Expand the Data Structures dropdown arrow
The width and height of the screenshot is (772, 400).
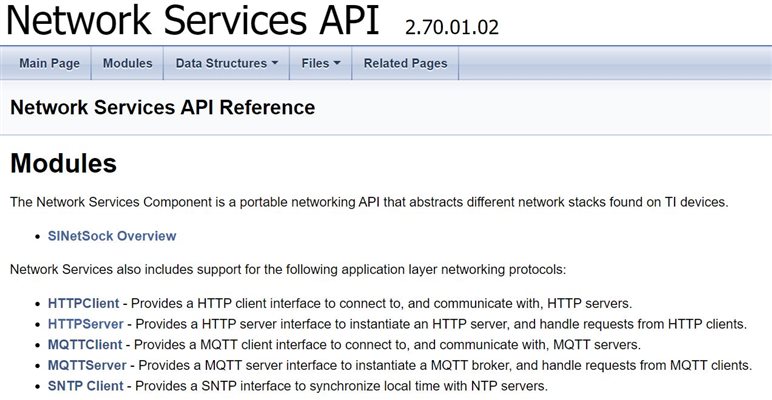(x=275, y=63)
